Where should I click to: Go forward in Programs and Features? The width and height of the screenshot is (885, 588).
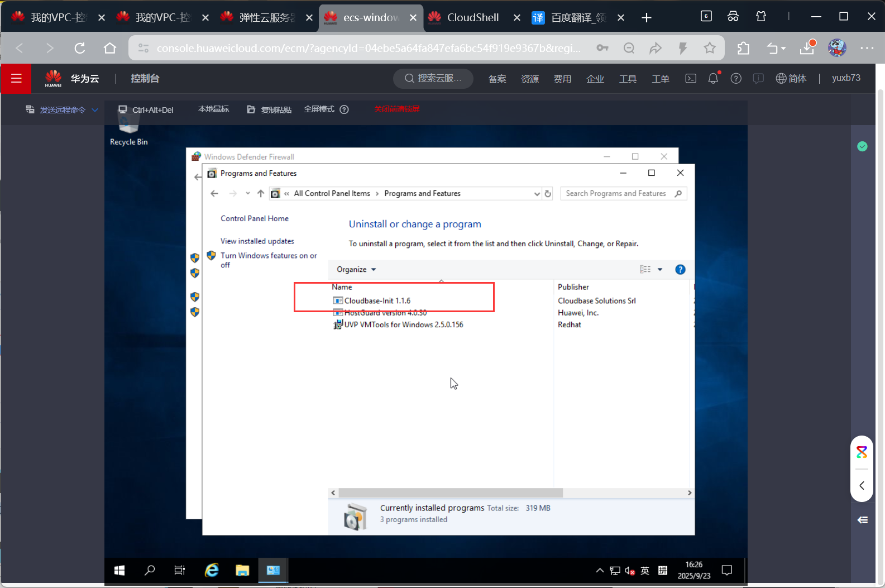pos(233,193)
